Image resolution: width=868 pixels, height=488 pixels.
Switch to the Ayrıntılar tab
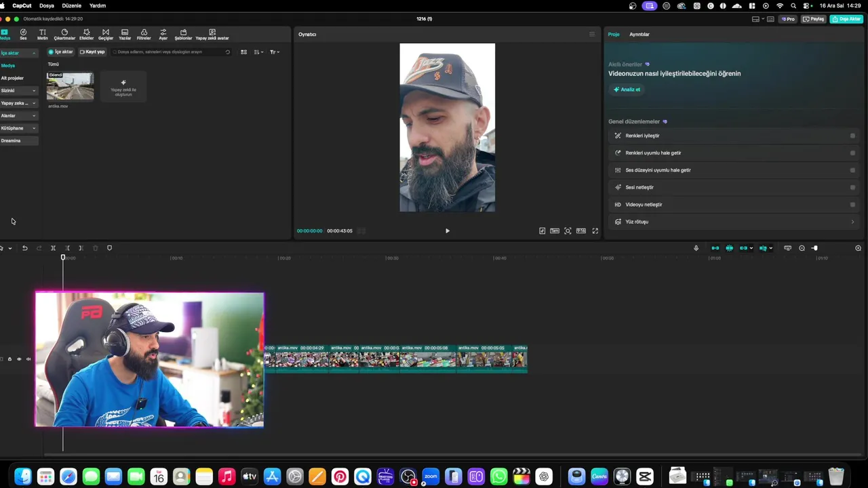pyautogui.click(x=639, y=35)
